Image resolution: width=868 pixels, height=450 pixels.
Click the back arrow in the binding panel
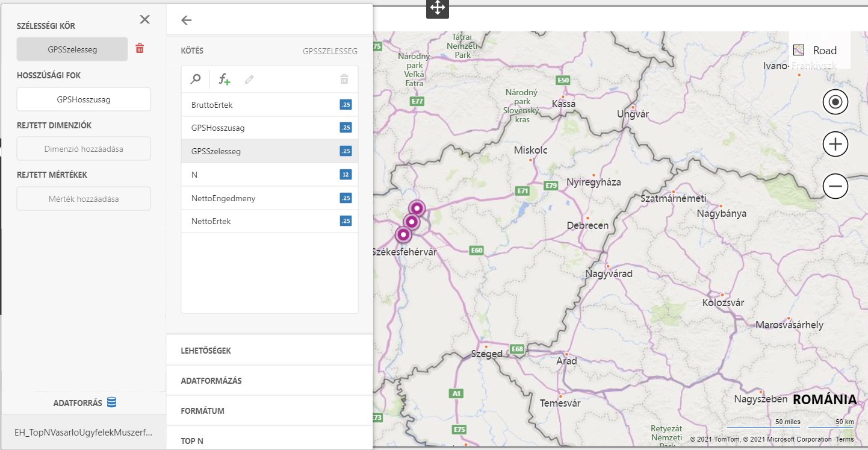click(x=187, y=20)
